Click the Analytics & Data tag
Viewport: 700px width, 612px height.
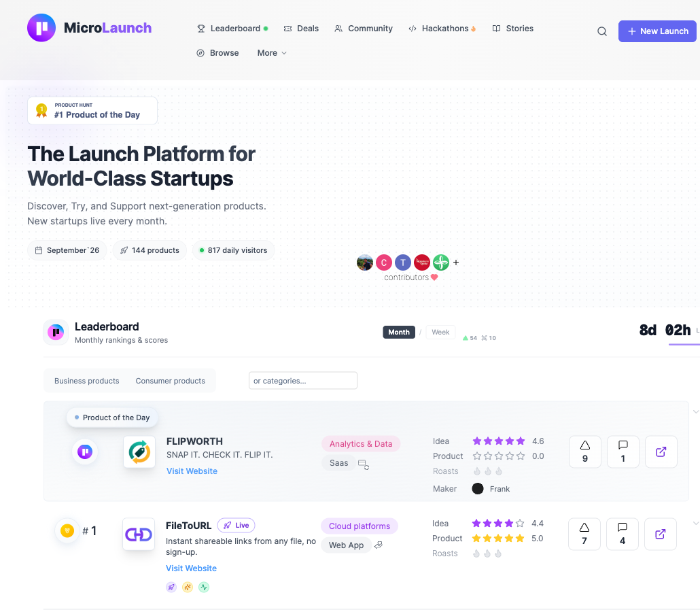click(361, 443)
